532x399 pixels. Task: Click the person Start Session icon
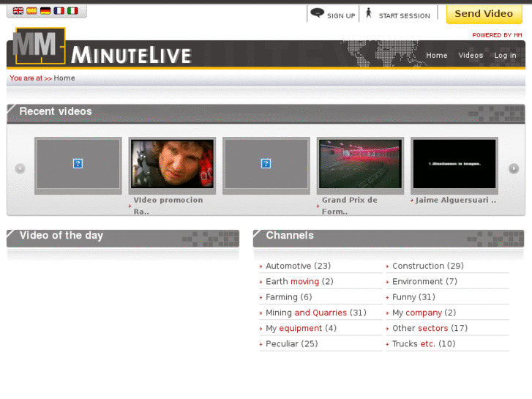[x=369, y=13]
